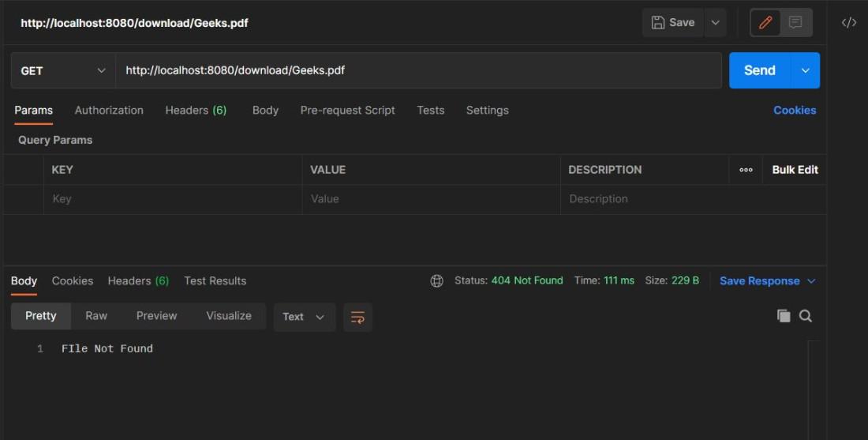Click the Description parameter input cell
The height and width of the screenshot is (440, 868).
694,199
